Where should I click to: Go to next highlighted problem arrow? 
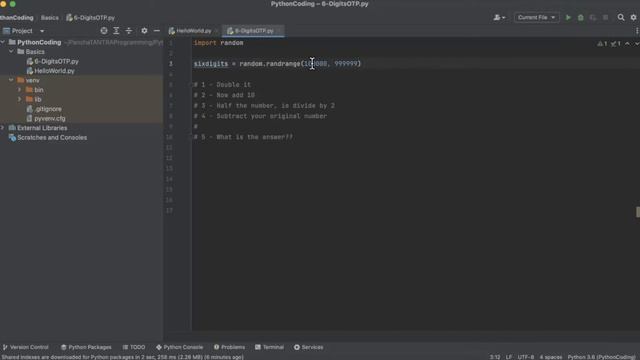pos(636,43)
